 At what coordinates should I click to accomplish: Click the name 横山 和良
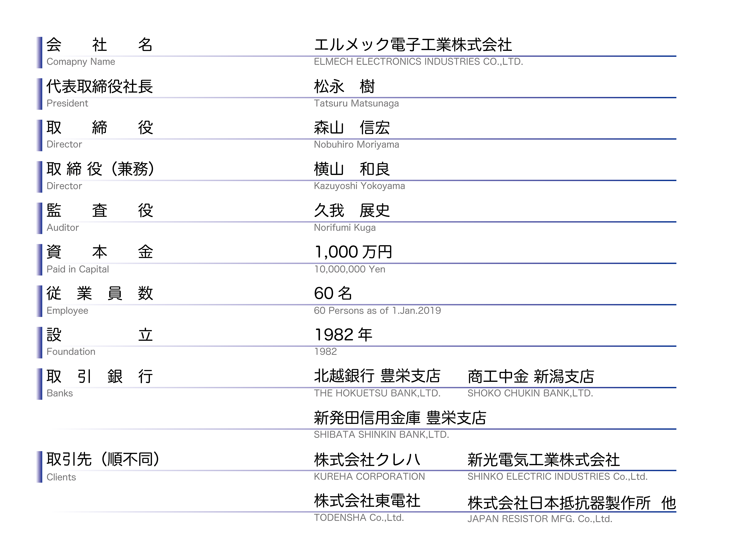(352, 169)
